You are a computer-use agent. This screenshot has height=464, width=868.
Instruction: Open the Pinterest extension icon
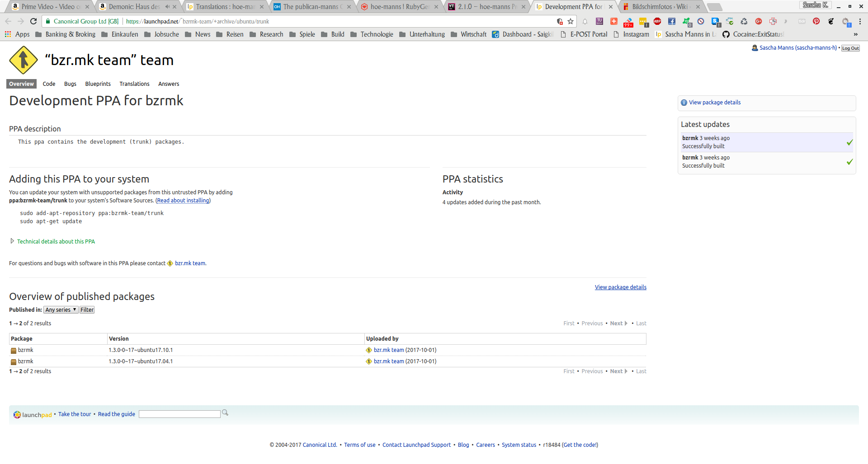tap(816, 21)
